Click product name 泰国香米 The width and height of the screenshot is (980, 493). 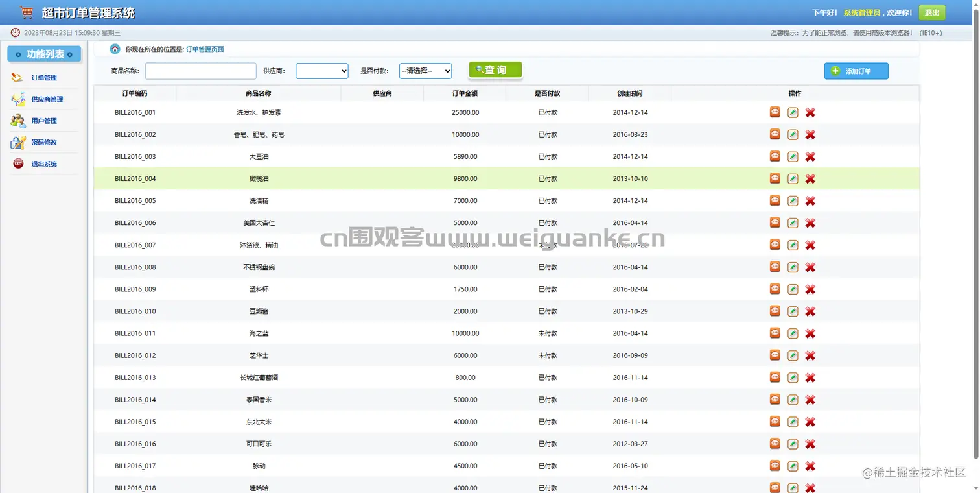[x=259, y=400]
